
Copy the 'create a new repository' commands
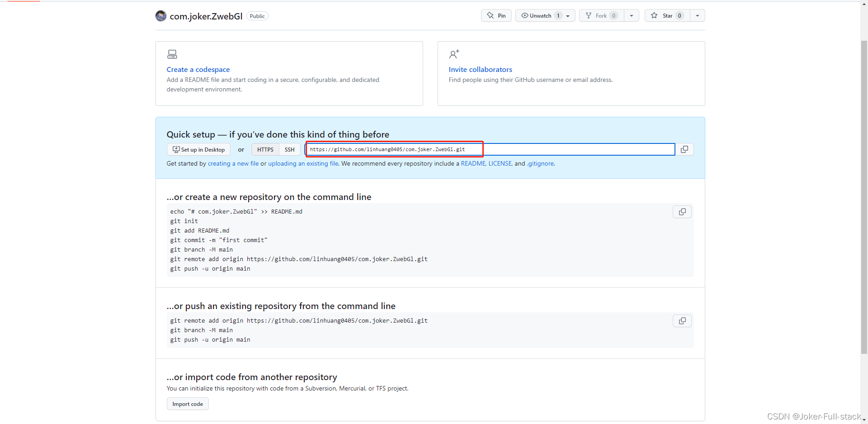pos(682,212)
